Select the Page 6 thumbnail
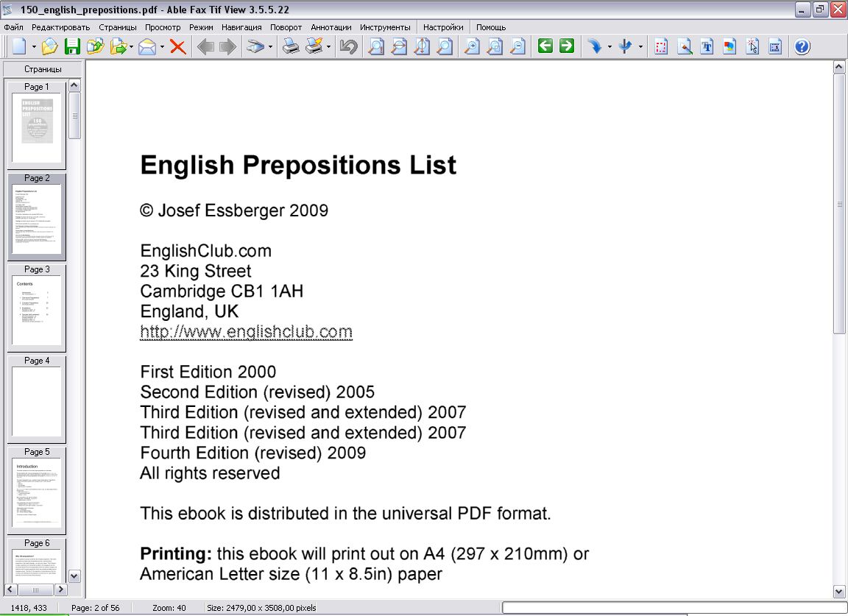This screenshot has width=848, height=616. pos(37,559)
